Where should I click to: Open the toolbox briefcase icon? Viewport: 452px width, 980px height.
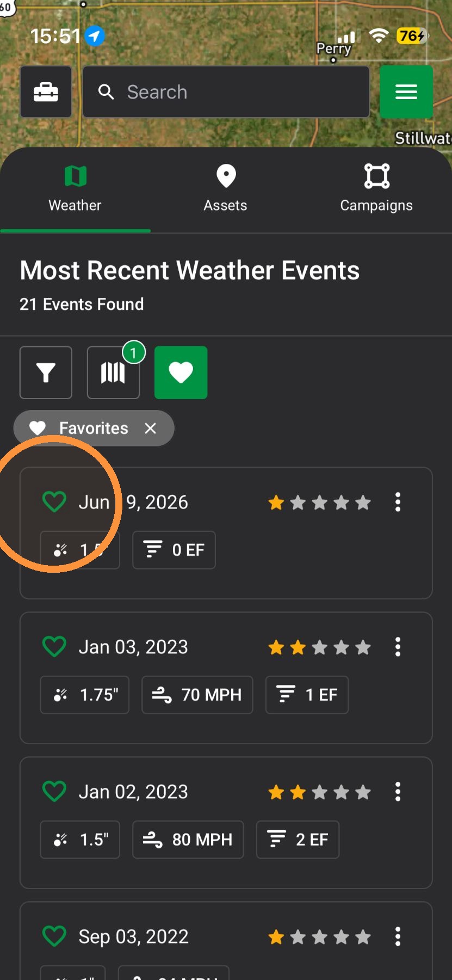coord(46,92)
